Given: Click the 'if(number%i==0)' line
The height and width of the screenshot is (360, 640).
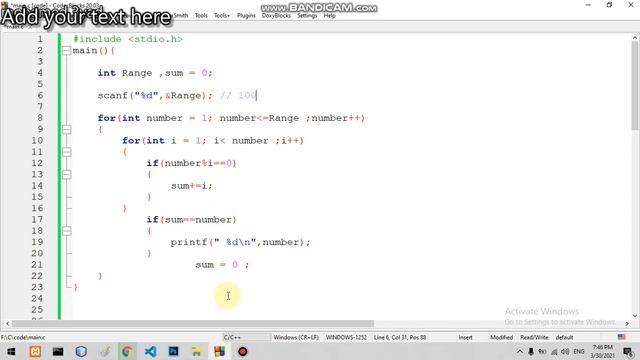Looking at the screenshot, I should 191,163.
